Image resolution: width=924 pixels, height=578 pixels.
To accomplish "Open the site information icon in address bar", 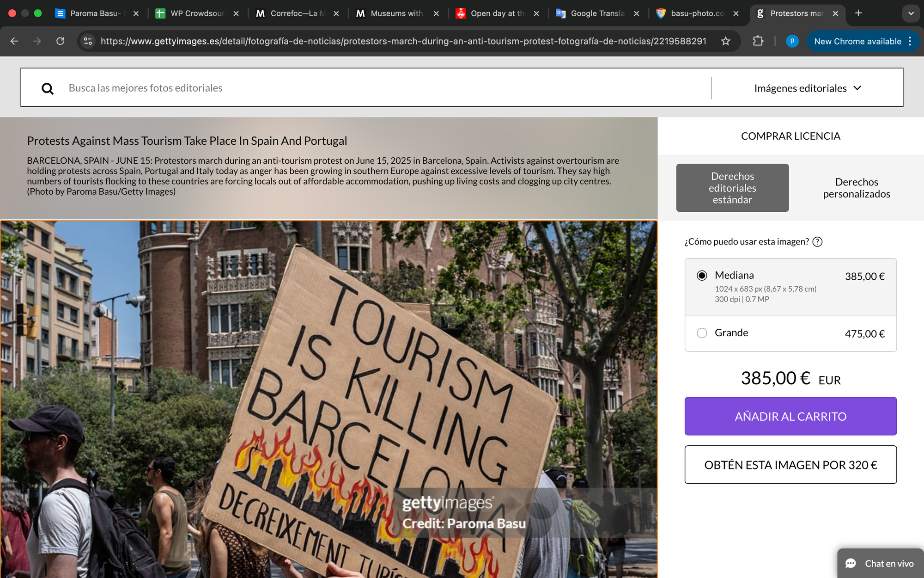I will point(88,41).
